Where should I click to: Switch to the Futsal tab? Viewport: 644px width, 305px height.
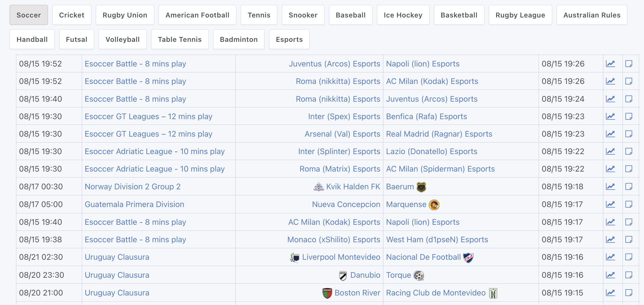(x=77, y=39)
